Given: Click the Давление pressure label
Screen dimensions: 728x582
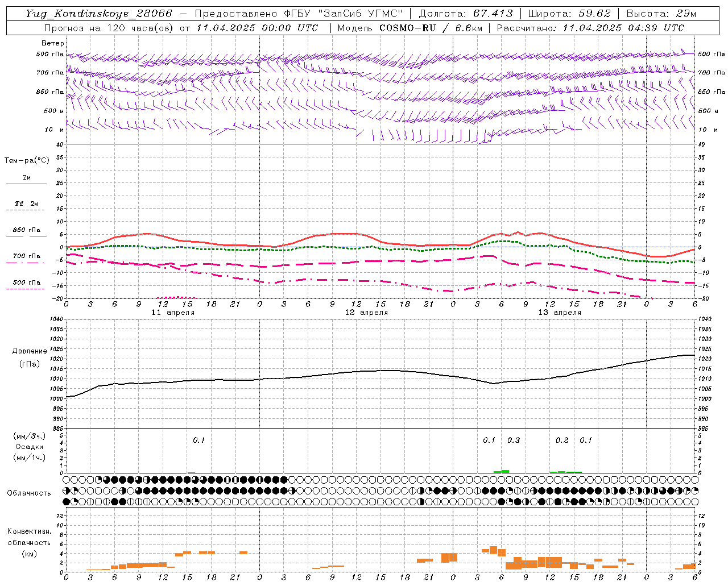Looking at the screenshot, I should 30,351.
